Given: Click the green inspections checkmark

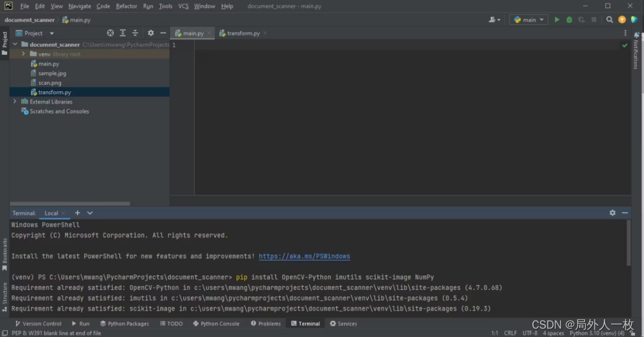Looking at the screenshot, I should click(x=625, y=45).
